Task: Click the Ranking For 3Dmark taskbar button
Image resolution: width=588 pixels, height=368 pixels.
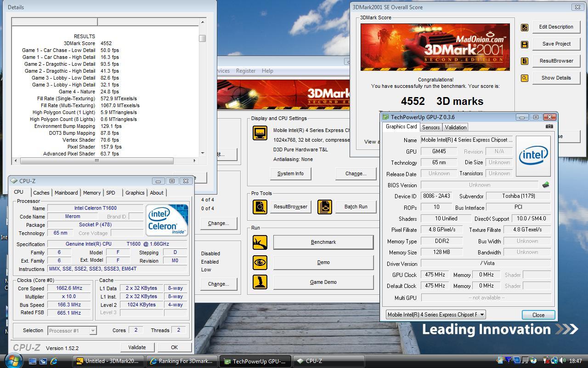Action: (x=182, y=361)
